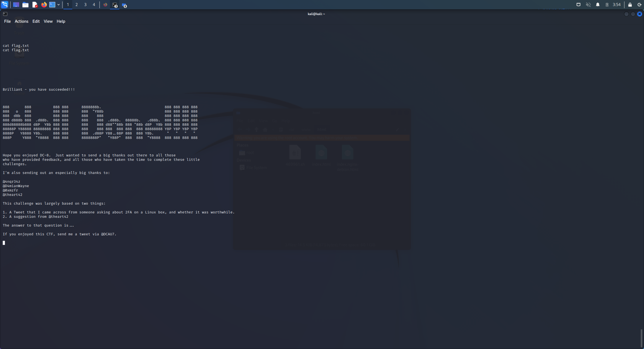Open the terminal Edit menu
644x349 pixels.
tap(36, 21)
